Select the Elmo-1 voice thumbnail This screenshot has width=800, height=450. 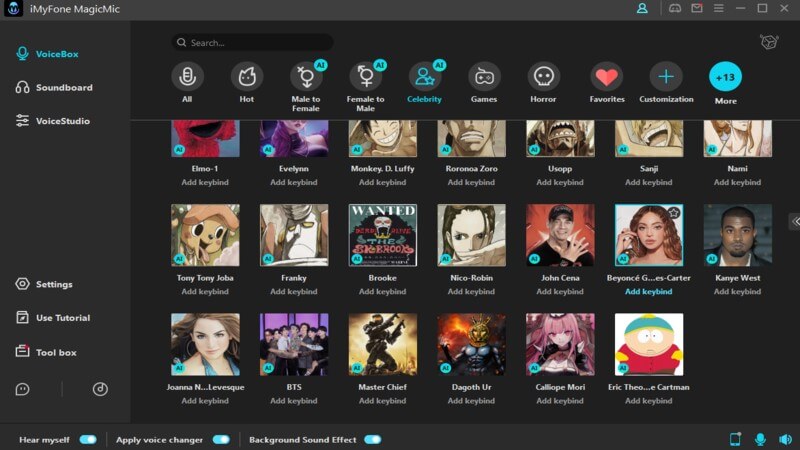point(205,139)
